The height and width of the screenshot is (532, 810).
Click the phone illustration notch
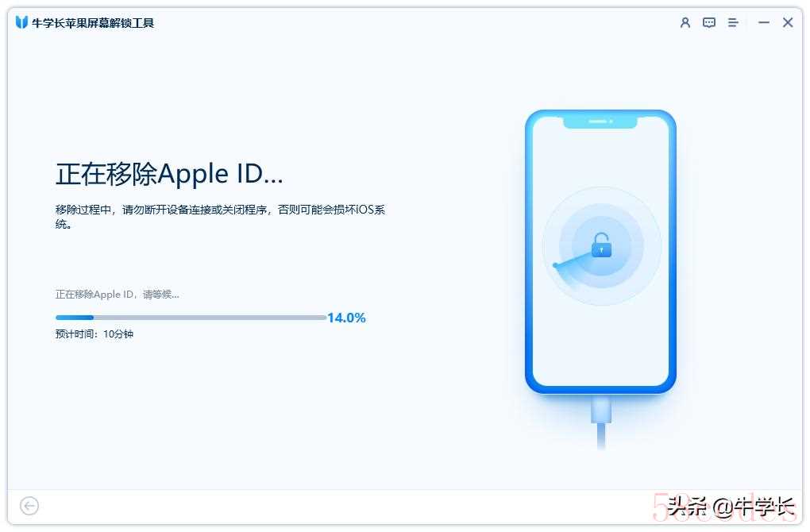pos(600,122)
